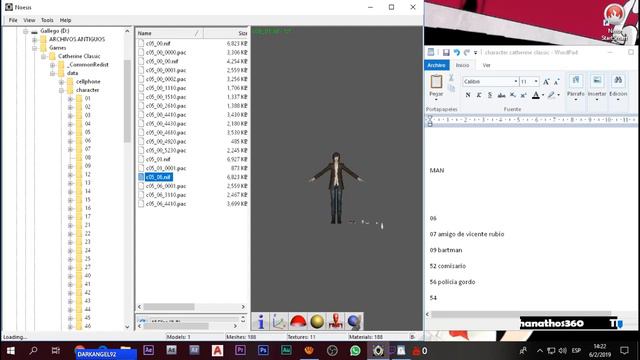The image size is (640, 360).
Task: Click the shrink font icon in WordPad
Action: coord(556,82)
